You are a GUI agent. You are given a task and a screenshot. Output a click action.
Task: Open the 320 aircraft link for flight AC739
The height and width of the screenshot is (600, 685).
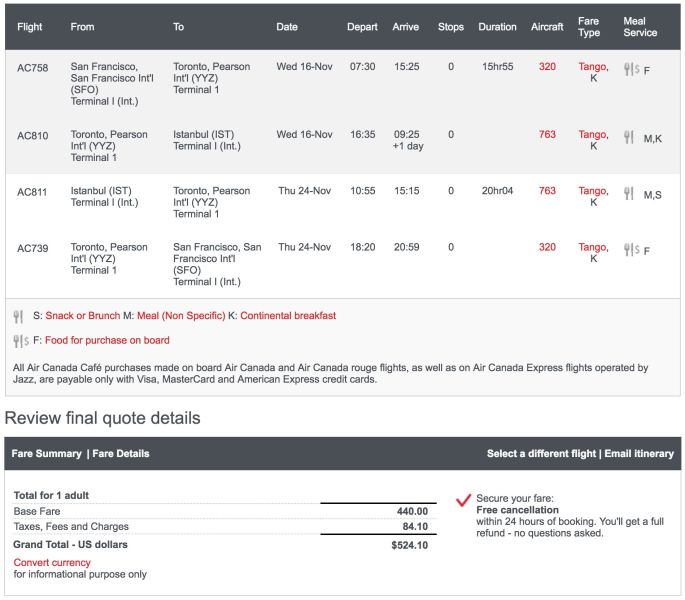547,247
